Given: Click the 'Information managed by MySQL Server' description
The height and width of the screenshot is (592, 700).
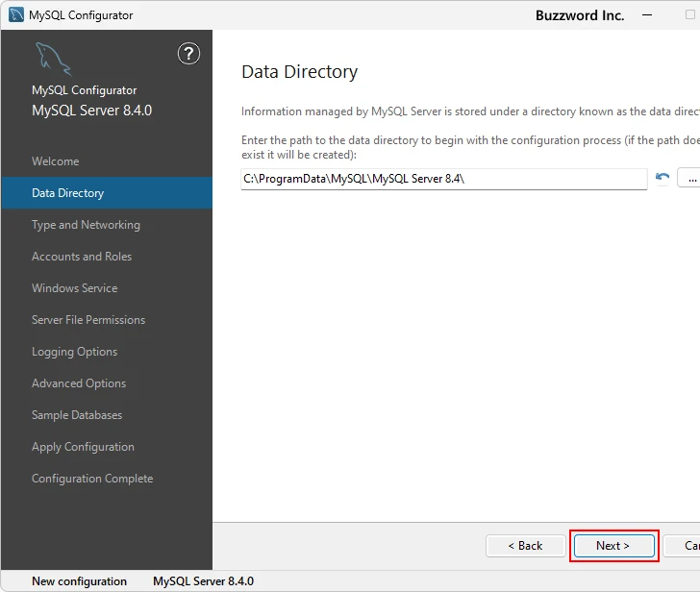Looking at the screenshot, I should point(470,111).
